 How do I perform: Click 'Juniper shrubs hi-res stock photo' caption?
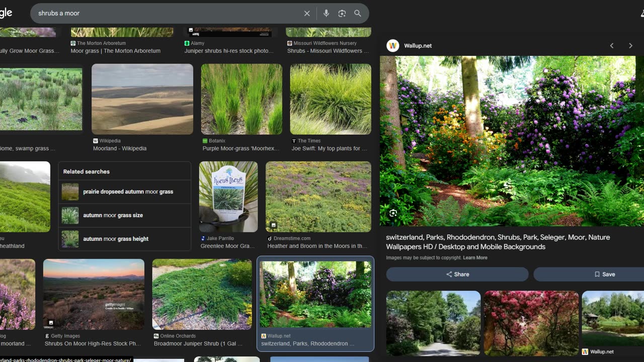point(229,51)
